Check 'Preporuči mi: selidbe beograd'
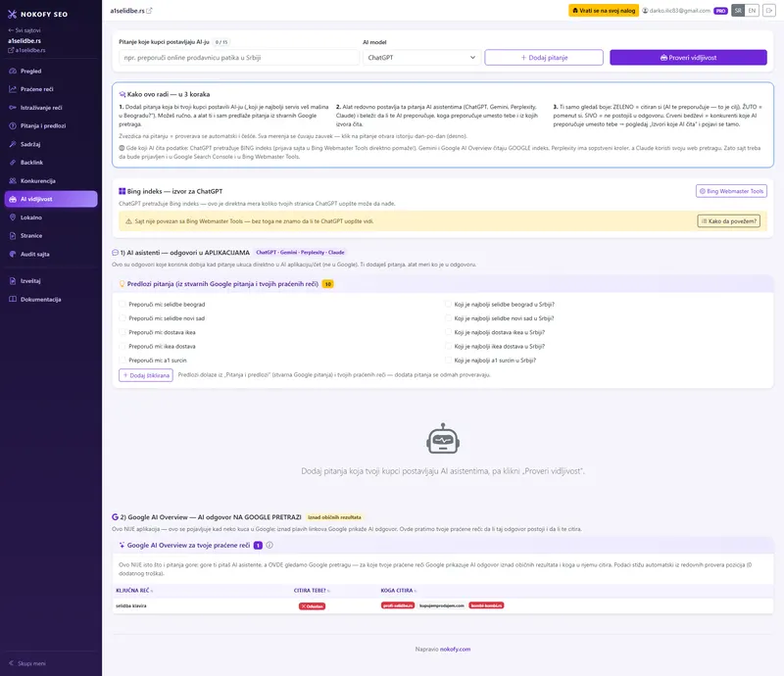This screenshot has height=676, width=784. click(x=122, y=304)
